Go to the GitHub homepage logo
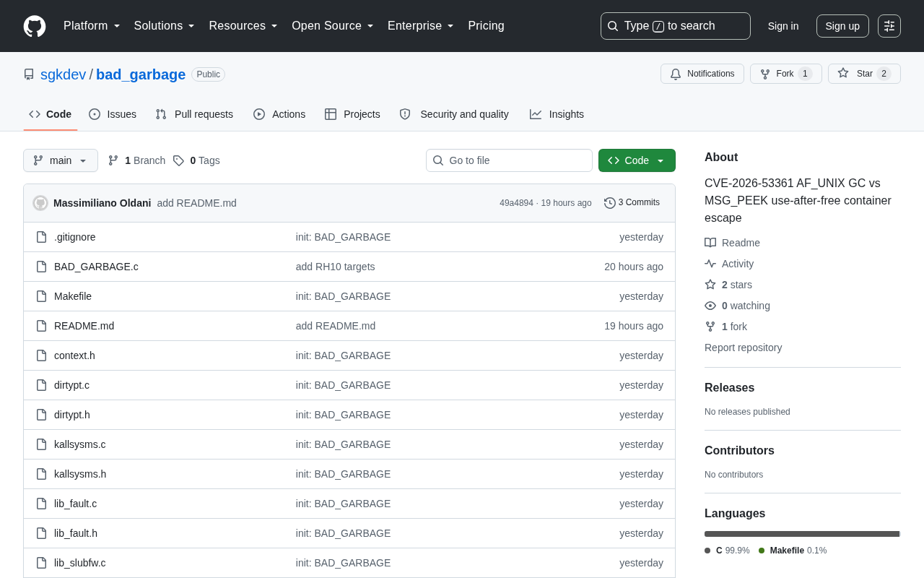Viewport: 924px width, 578px height. coord(35,26)
